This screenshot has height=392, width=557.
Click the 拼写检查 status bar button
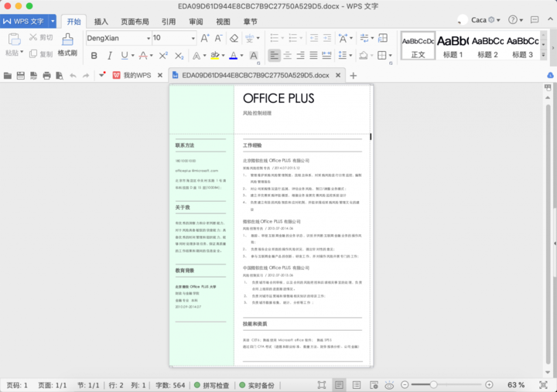tap(212, 385)
